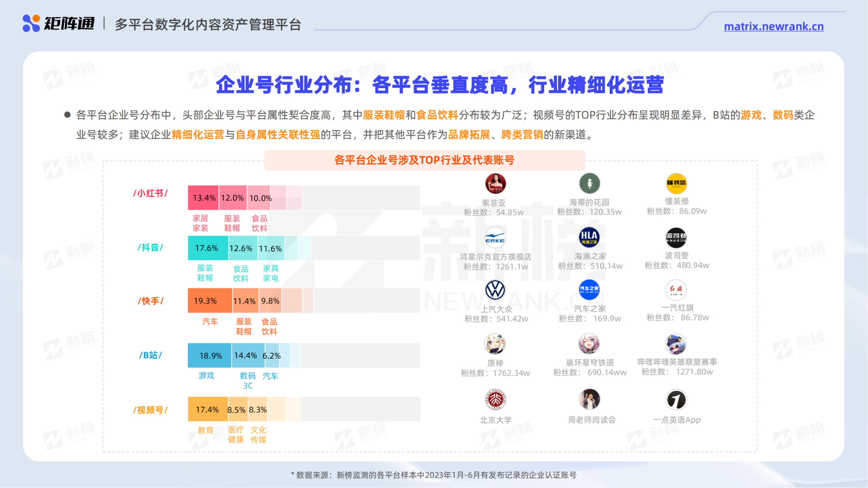Click the 汽车 label under 快手 bar
This screenshot has width=868, height=488.
tap(210, 322)
